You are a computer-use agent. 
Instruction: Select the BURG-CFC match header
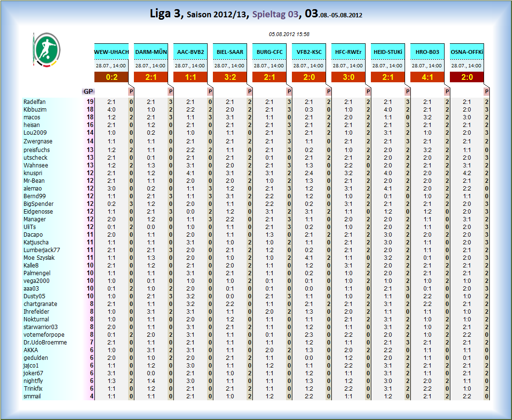coord(270,52)
